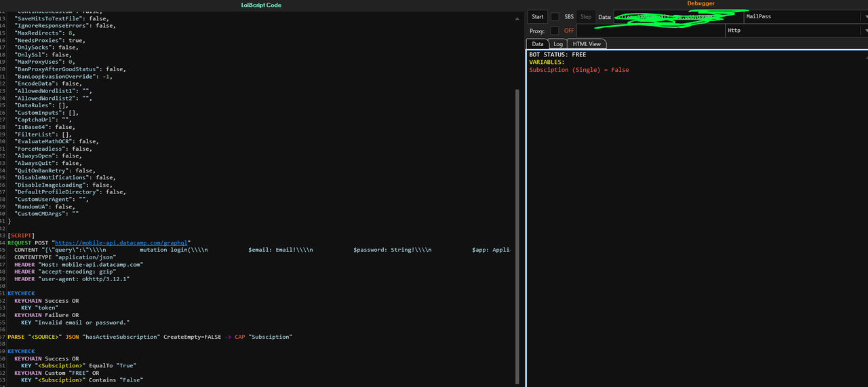Click the 'LoliScript Code' panel title
Image resolution: width=868 pixels, height=387 pixels.
coord(261,5)
